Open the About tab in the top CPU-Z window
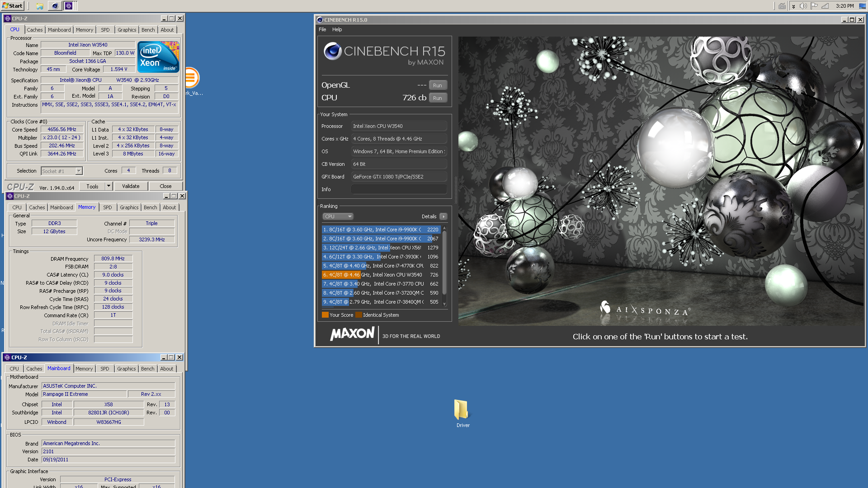 click(167, 30)
